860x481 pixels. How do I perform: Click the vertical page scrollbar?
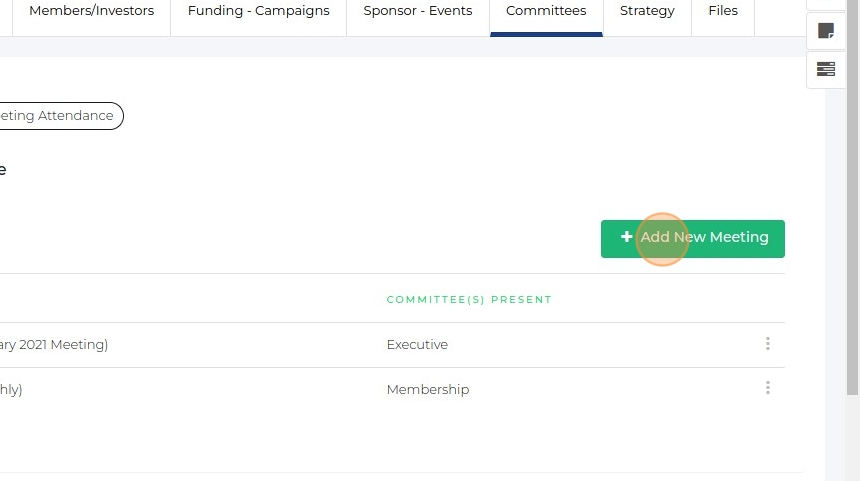click(852, 200)
